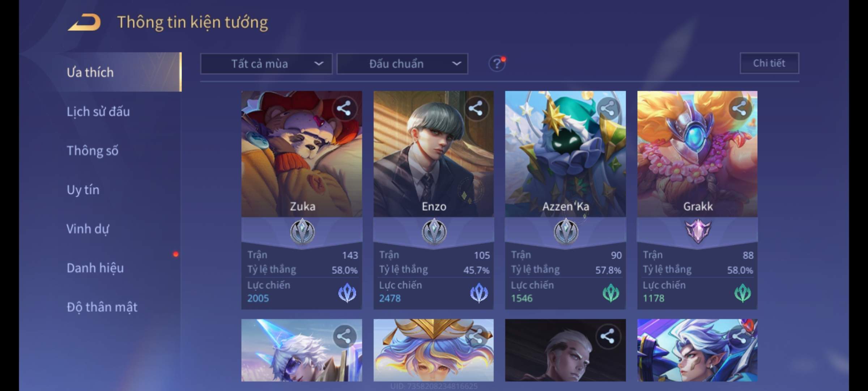Tap the golden back arrow icon

tap(84, 22)
